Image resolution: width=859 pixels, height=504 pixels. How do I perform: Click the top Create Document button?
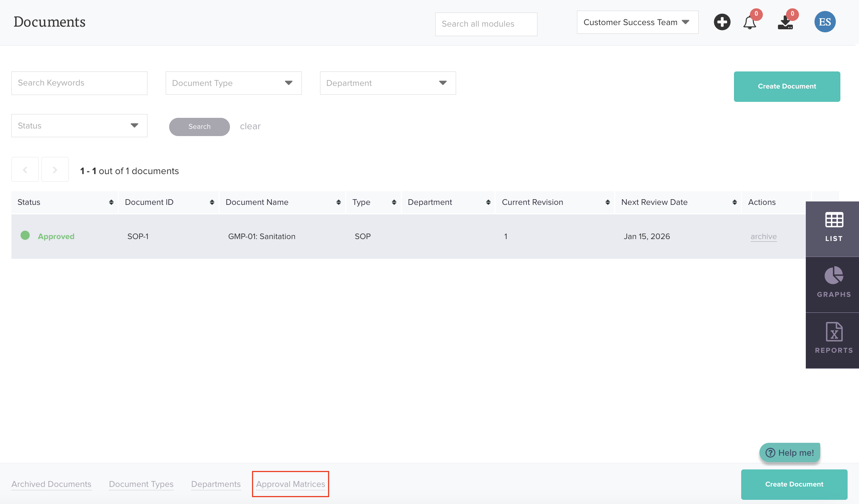(x=787, y=86)
